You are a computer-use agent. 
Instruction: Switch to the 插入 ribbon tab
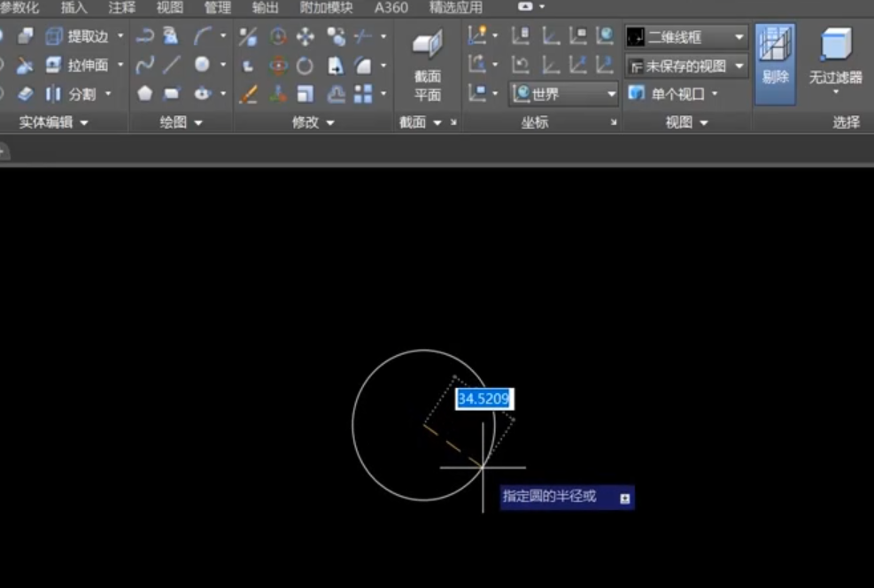74,8
